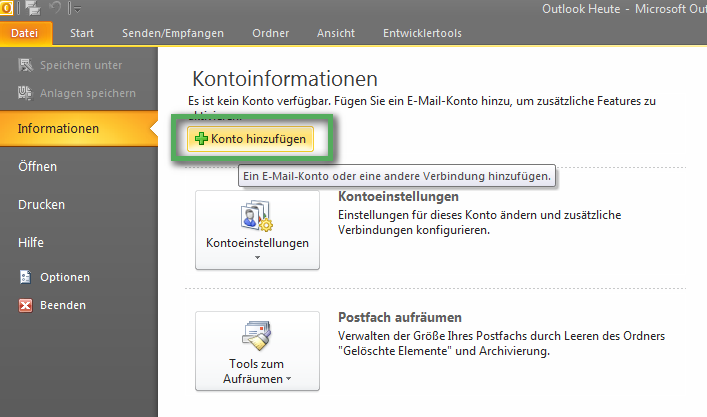707x417 pixels.
Task: Open the Datei tab
Action: (x=25, y=33)
